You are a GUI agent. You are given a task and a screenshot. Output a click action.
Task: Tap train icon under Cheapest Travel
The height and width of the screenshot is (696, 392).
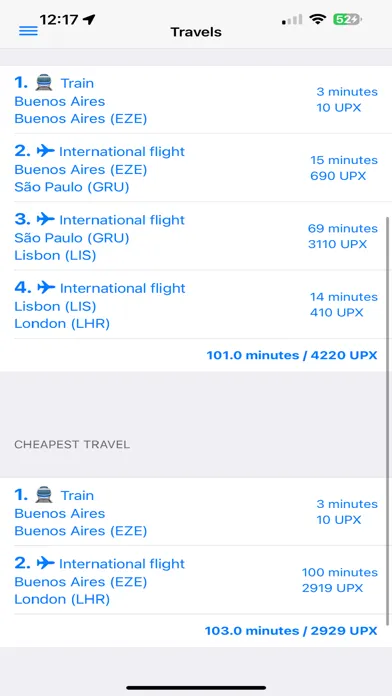pyautogui.click(x=44, y=495)
